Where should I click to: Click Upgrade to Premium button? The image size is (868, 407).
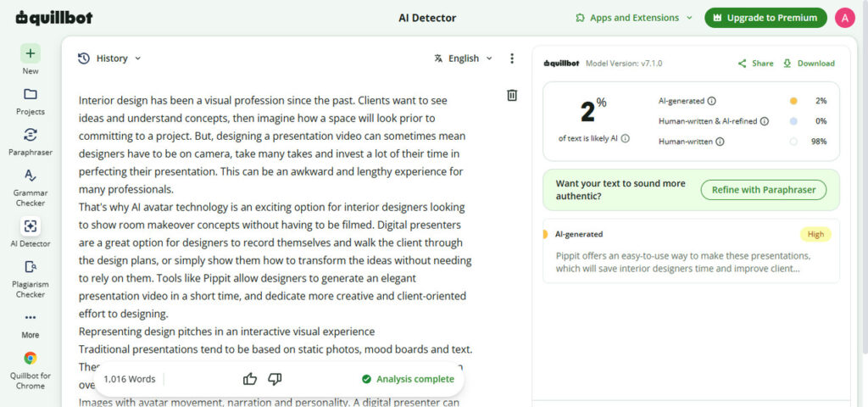point(765,18)
